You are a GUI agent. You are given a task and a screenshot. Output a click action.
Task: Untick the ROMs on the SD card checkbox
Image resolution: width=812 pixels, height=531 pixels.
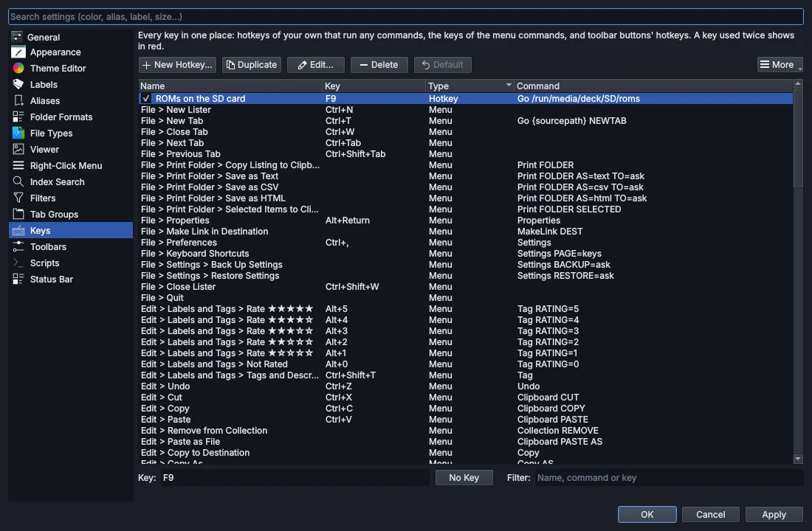146,98
